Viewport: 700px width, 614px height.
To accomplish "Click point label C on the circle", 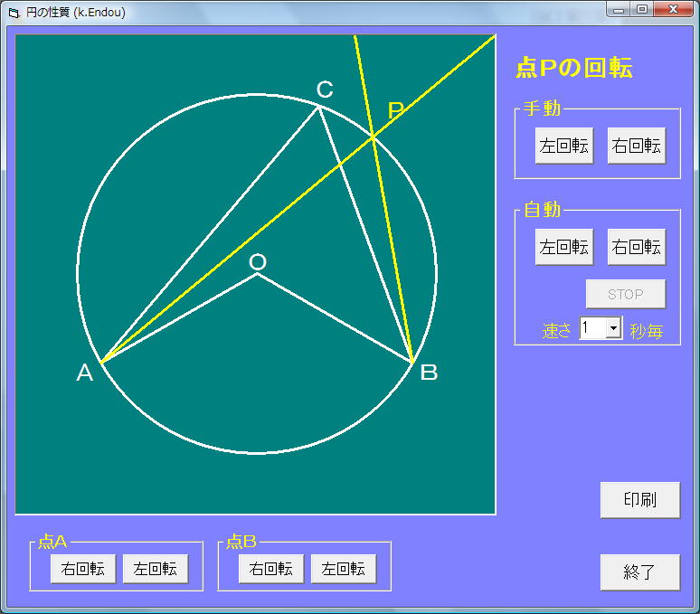I will point(325,90).
